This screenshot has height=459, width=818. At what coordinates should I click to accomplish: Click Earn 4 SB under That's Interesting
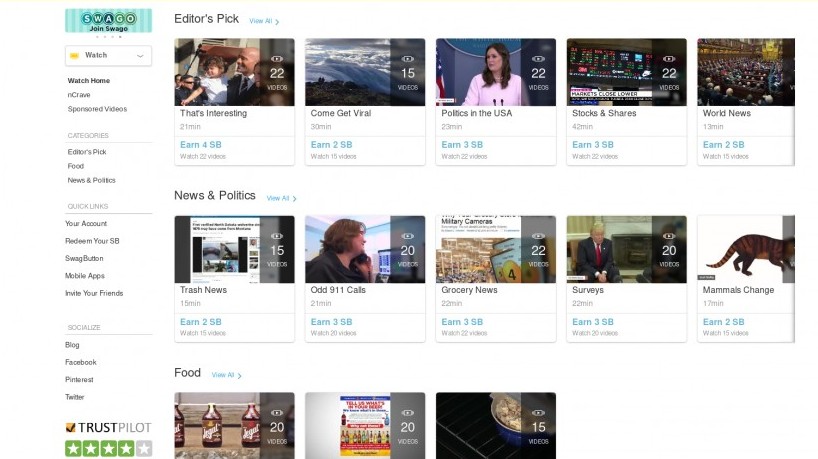click(201, 145)
